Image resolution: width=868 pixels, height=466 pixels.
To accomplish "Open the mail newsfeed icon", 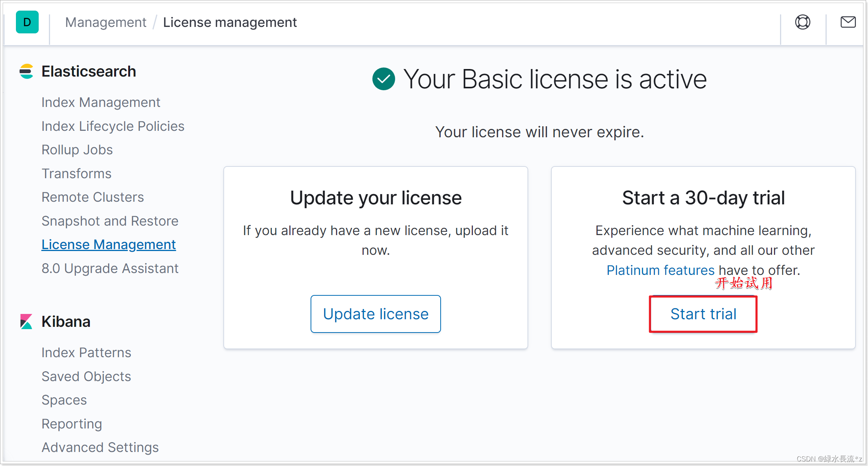I will [x=848, y=22].
